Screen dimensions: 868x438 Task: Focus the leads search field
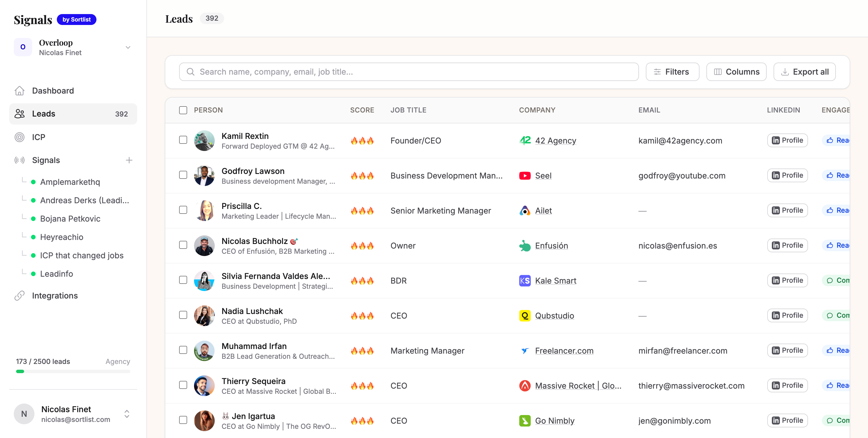coord(409,72)
